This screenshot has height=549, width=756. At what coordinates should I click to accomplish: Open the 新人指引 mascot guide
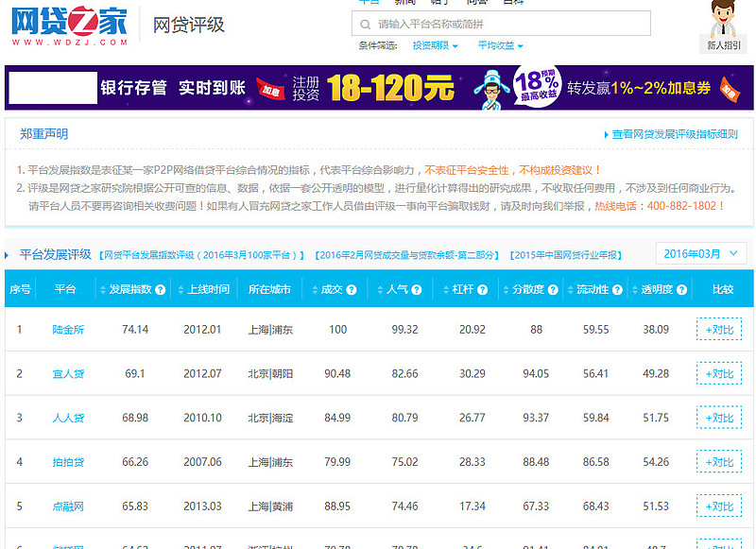(x=723, y=26)
